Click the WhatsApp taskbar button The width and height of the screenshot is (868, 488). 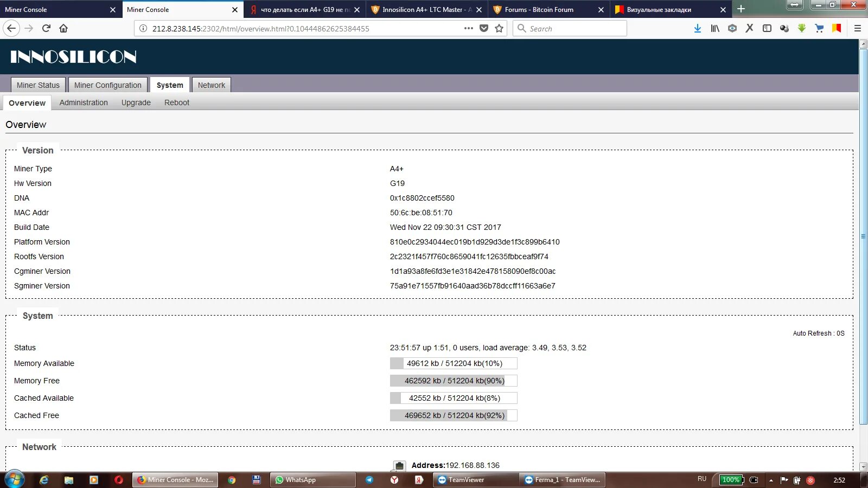pos(312,480)
